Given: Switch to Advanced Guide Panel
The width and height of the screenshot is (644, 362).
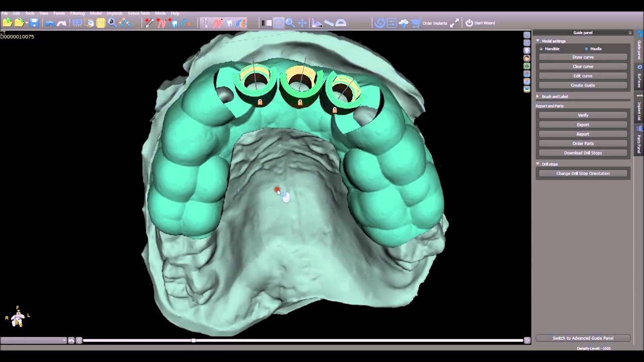Looking at the screenshot, I should [583, 338].
